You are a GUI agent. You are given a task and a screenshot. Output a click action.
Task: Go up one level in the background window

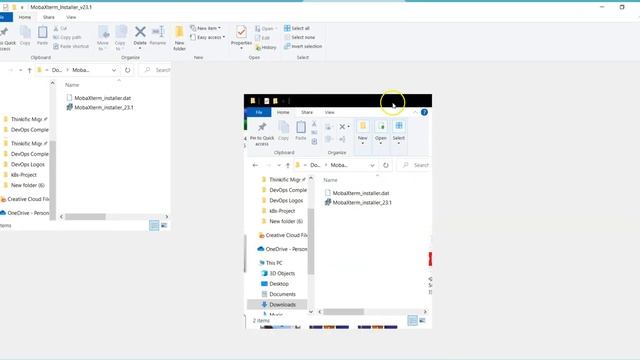pyautogui.click(x=29, y=70)
